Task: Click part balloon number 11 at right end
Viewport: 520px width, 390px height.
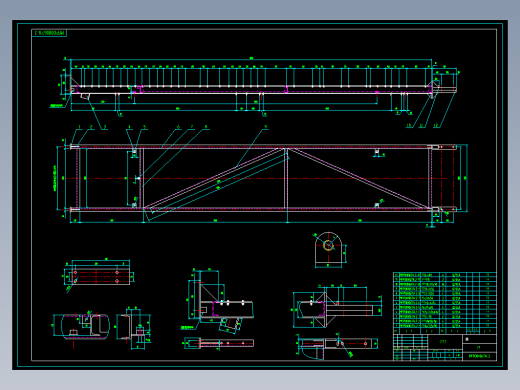Action: (422, 125)
